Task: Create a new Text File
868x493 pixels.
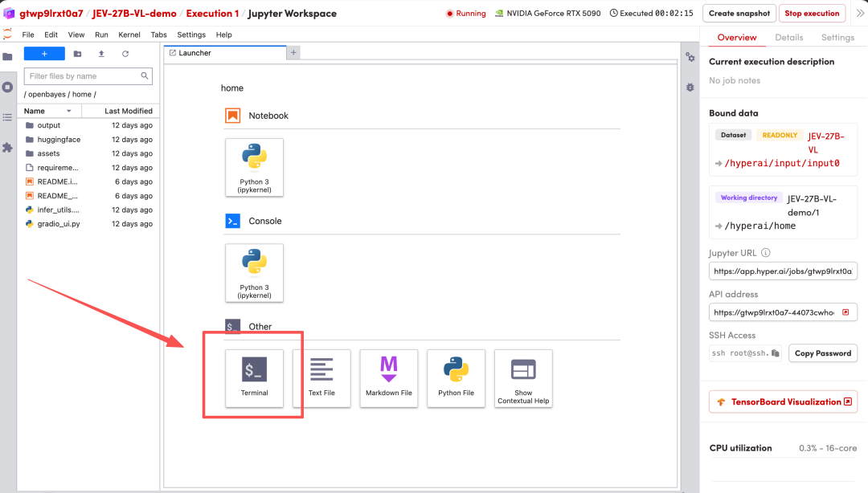Action: tap(321, 378)
